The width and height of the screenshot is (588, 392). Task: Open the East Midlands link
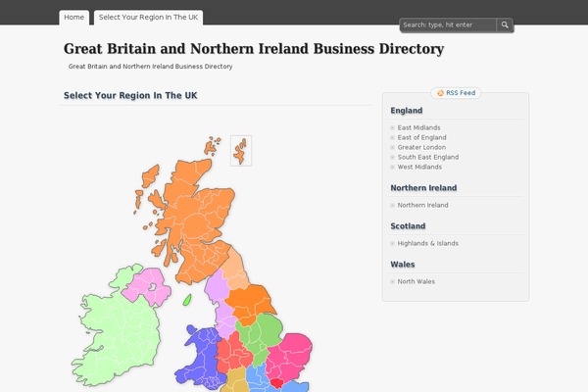[418, 127]
